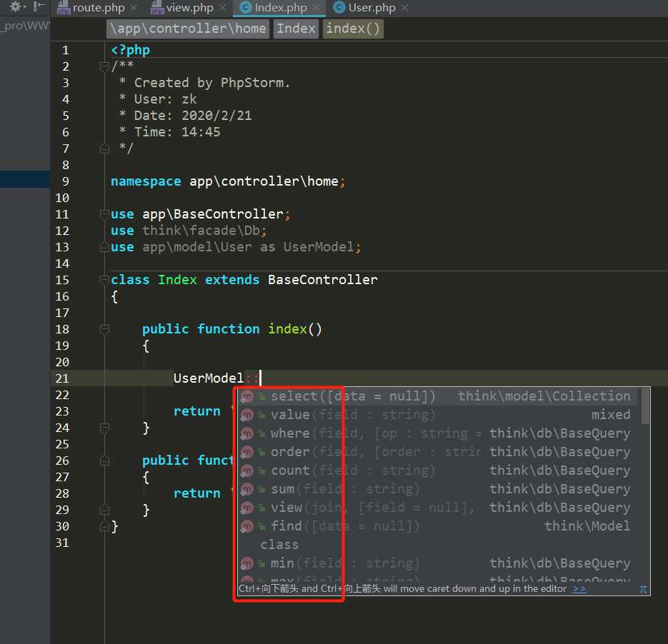The height and width of the screenshot is (644, 668).
Task: Click the index() method breadcrumb
Action: click(353, 29)
